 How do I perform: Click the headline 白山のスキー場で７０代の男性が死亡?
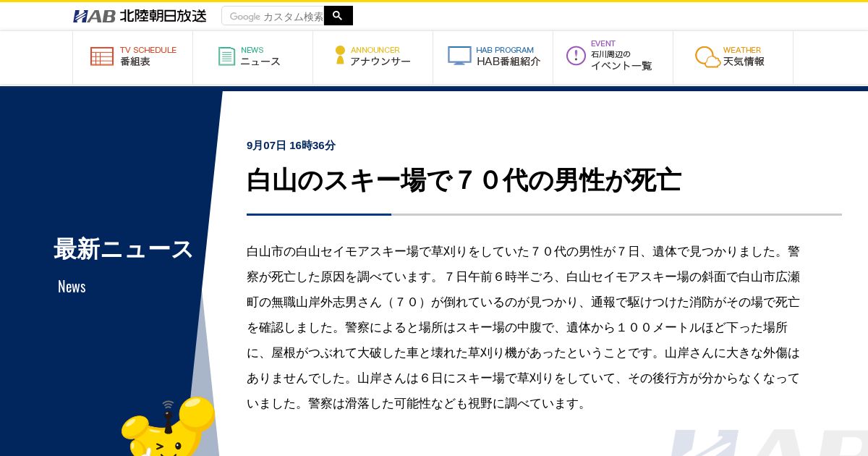pyautogui.click(x=464, y=180)
